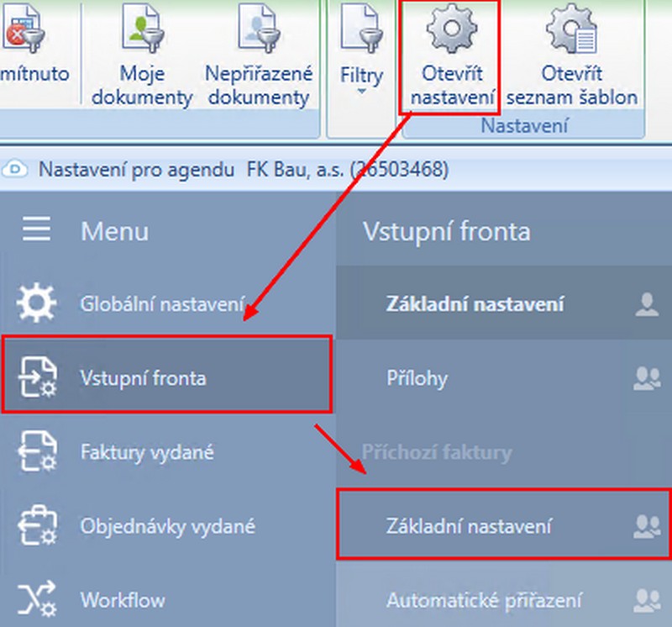Image resolution: width=672 pixels, height=627 pixels.
Task: Click the cloud icon in the title bar
Action: click(x=16, y=169)
